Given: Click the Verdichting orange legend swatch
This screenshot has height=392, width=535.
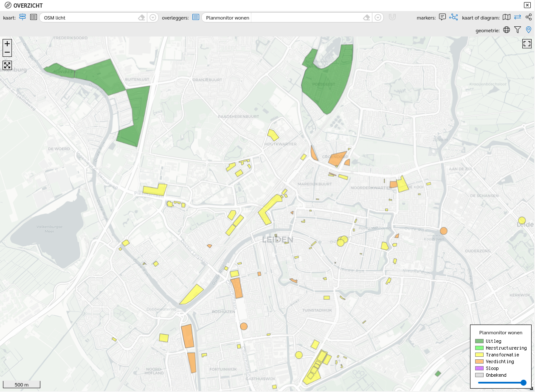Looking at the screenshot, I should pos(479,361).
